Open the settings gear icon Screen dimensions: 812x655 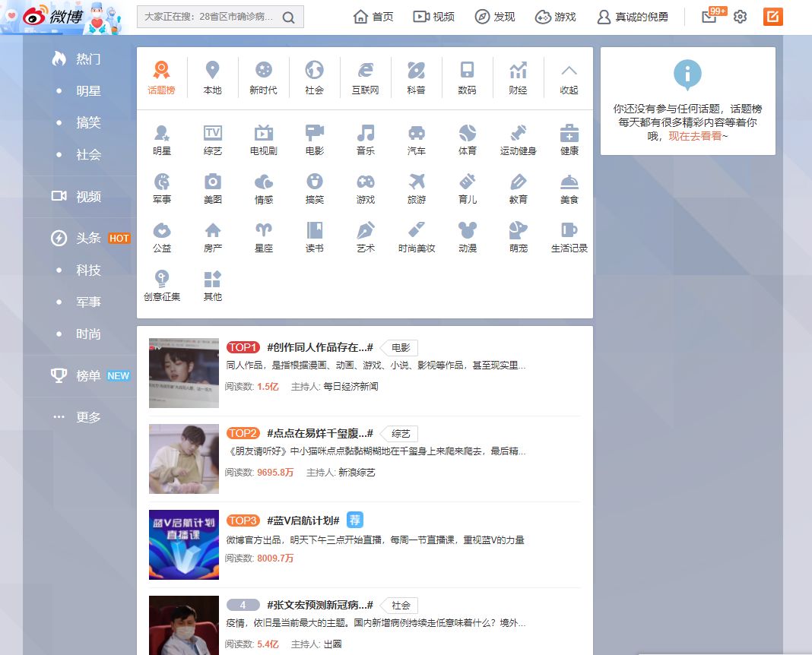pyautogui.click(x=740, y=17)
